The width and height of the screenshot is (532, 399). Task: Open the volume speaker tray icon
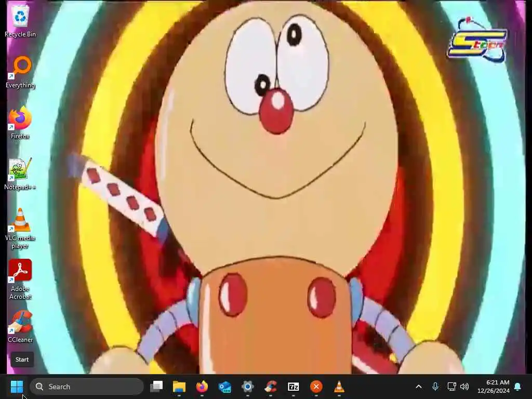pos(464,387)
